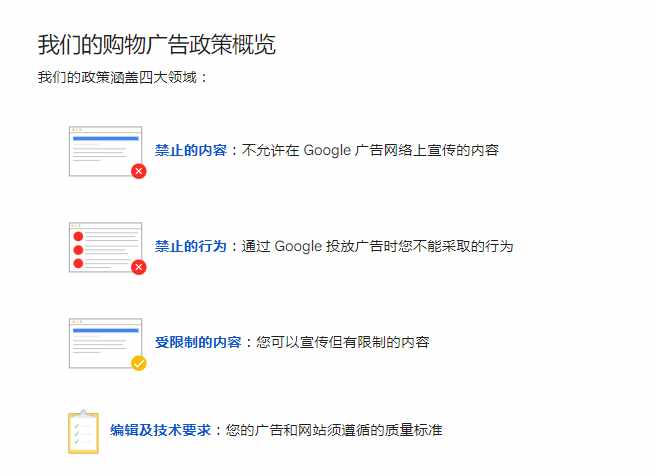This screenshot has width=655, height=476.
Task: Click description text 不允许在 Google 广告网络上宣传的内容
Action: (x=370, y=150)
